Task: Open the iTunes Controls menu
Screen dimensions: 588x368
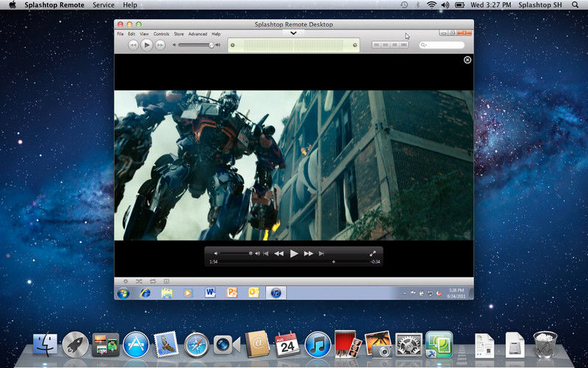Action: 161,34
